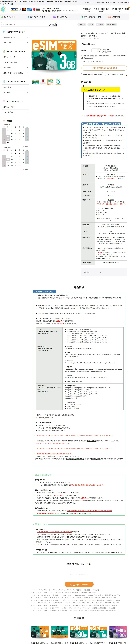
Task: Expand 通信セットプラン
Action: 15,107
